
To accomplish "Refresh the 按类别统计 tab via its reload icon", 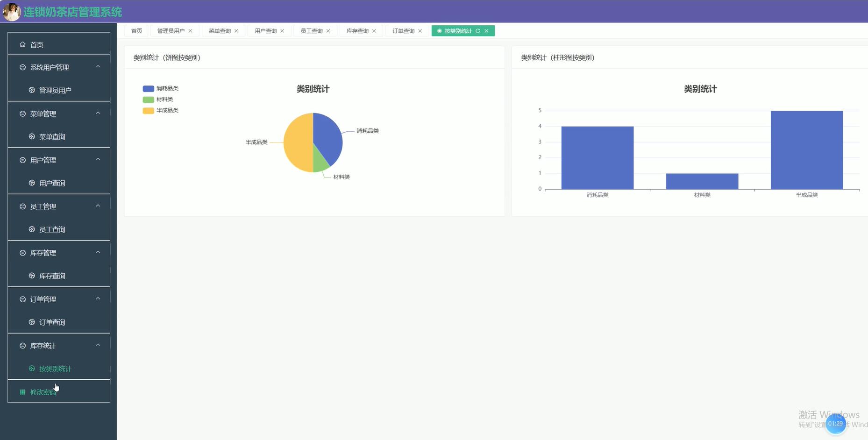I will [478, 31].
